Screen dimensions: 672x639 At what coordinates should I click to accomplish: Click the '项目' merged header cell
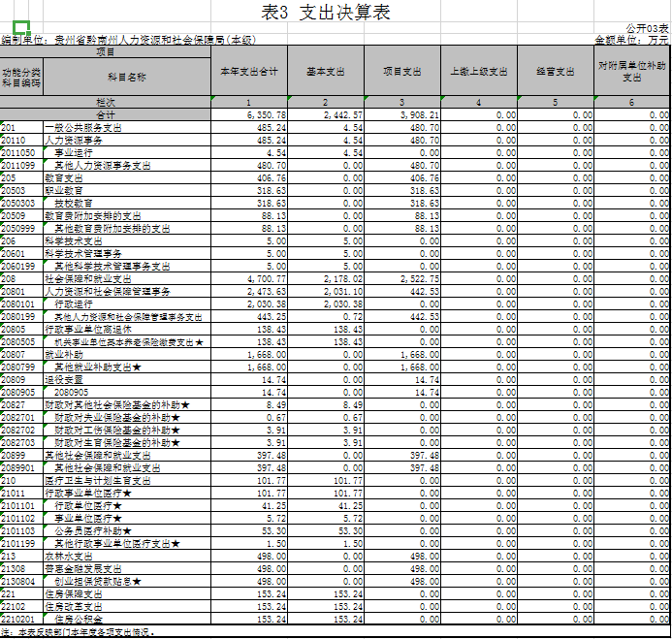[x=105, y=51]
